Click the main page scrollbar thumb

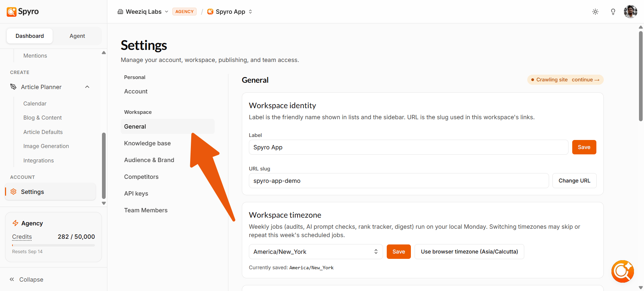pyautogui.click(x=641, y=76)
